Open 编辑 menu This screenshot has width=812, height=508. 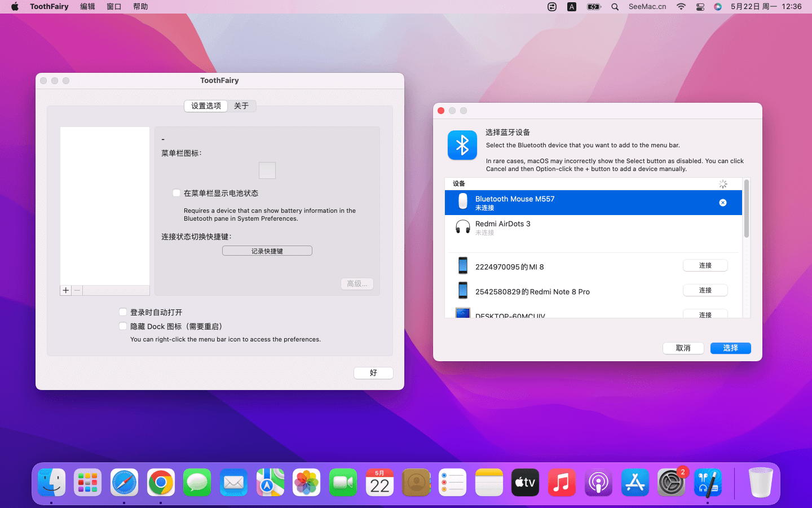(x=87, y=7)
